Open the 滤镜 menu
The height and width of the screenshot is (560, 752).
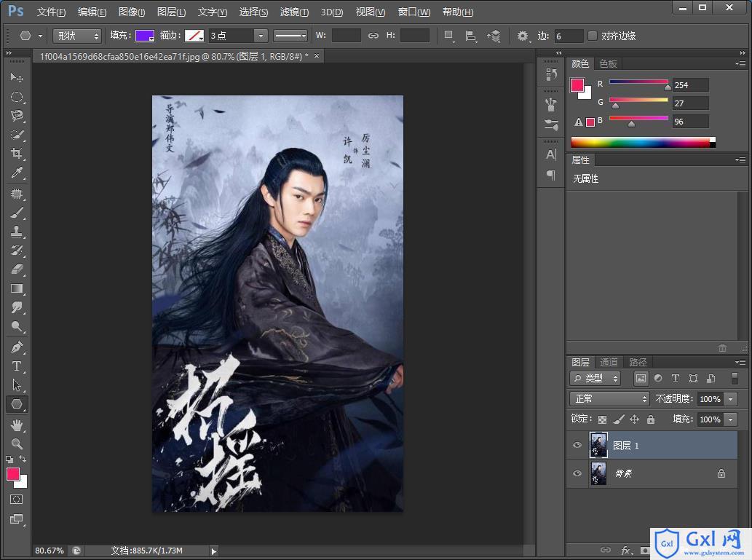[x=294, y=12]
